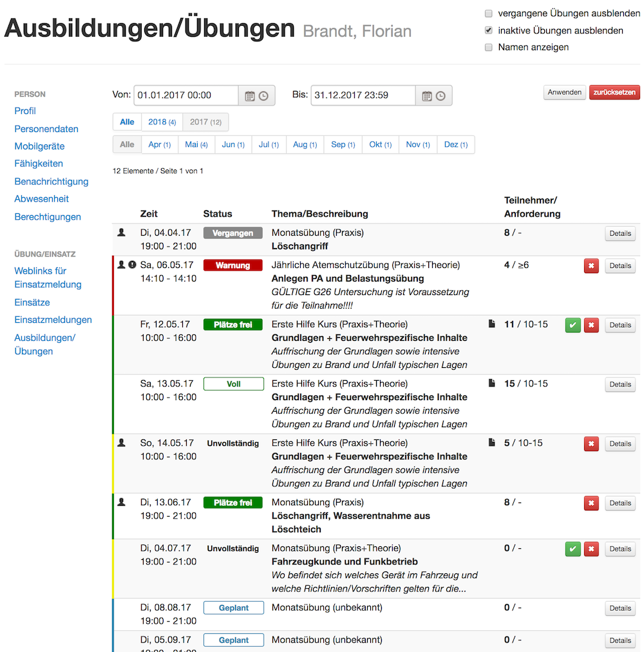Switch to the Okt month tab

click(380, 144)
